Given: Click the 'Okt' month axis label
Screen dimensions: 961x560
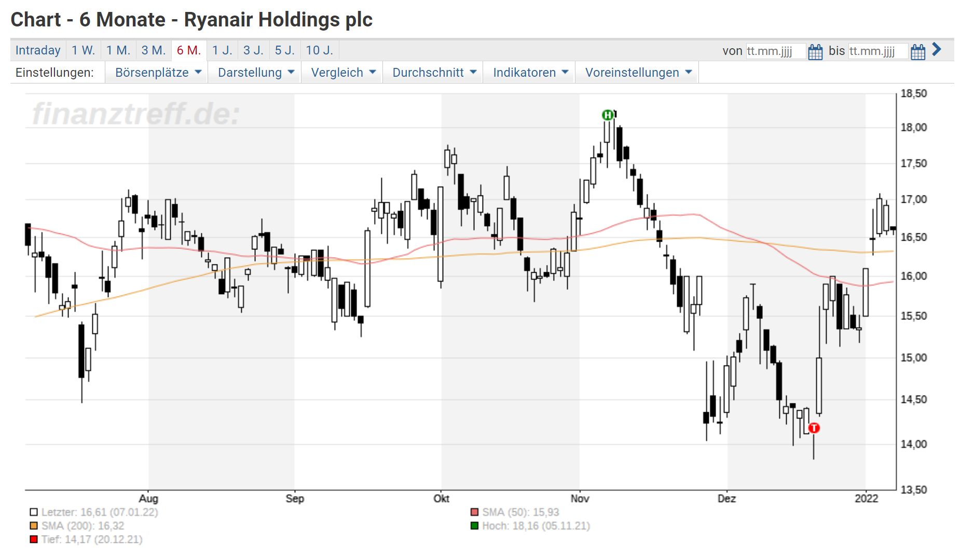Looking at the screenshot, I should pos(441,498).
